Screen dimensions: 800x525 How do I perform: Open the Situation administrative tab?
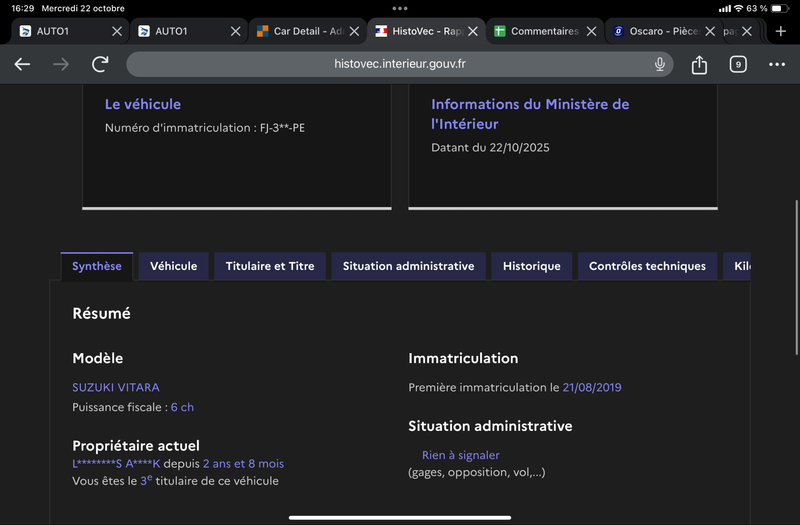click(x=408, y=266)
